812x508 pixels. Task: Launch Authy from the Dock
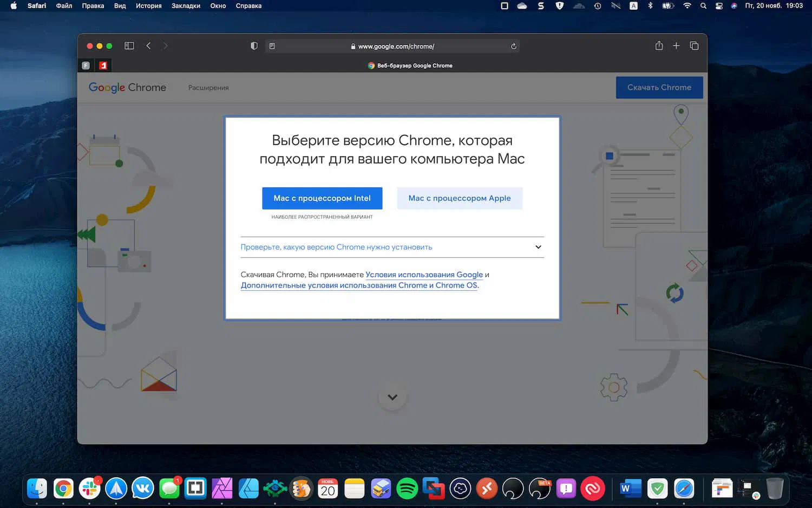tap(592, 489)
